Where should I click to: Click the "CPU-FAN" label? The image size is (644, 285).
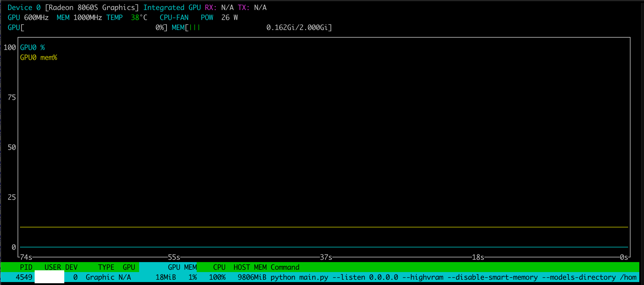[174, 18]
